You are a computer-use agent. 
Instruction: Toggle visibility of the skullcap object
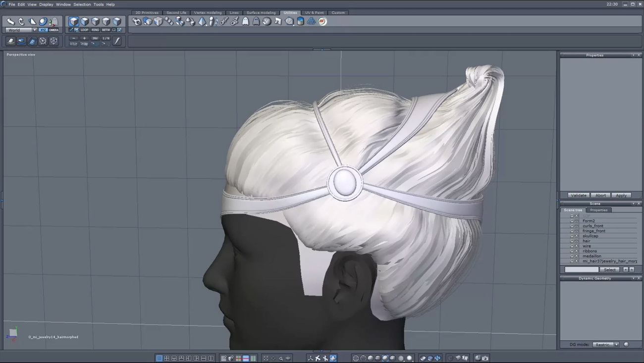577,236
